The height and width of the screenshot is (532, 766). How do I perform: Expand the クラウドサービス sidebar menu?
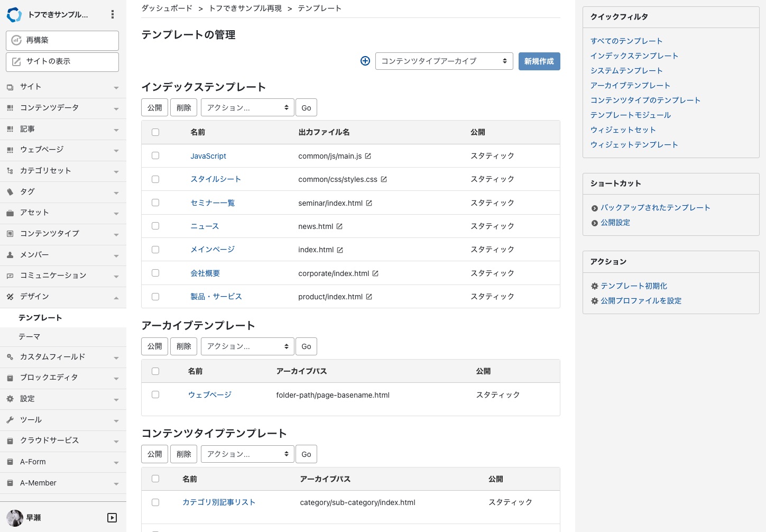63,441
